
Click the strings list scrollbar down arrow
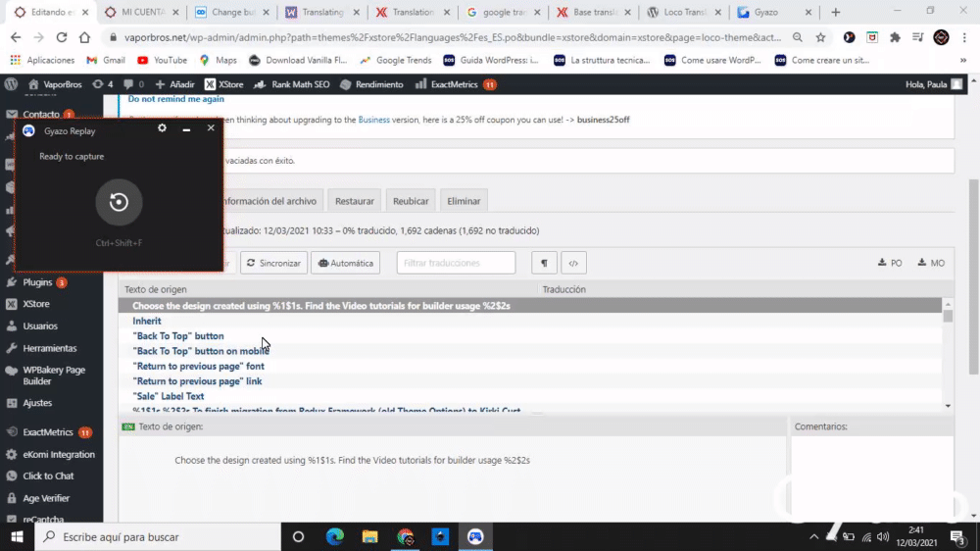click(x=948, y=406)
